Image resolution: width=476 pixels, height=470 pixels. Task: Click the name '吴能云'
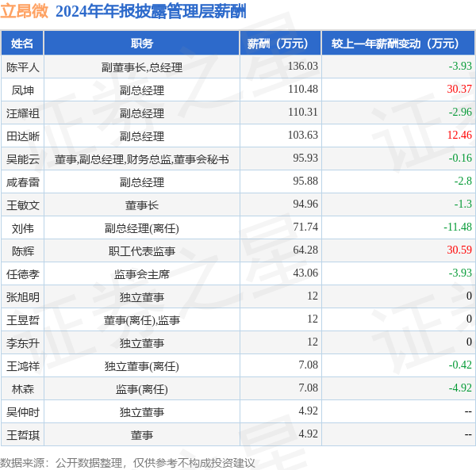pyautogui.click(x=23, y=159)
